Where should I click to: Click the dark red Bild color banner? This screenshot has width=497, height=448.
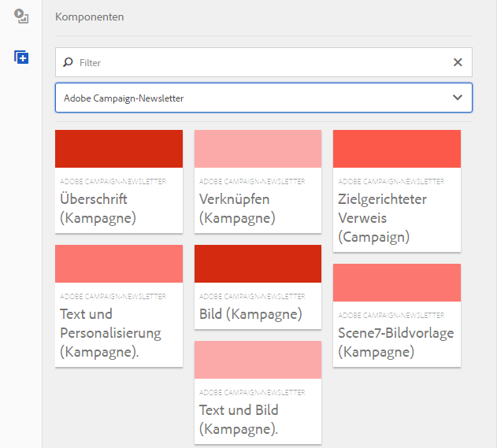pos(258,264)
